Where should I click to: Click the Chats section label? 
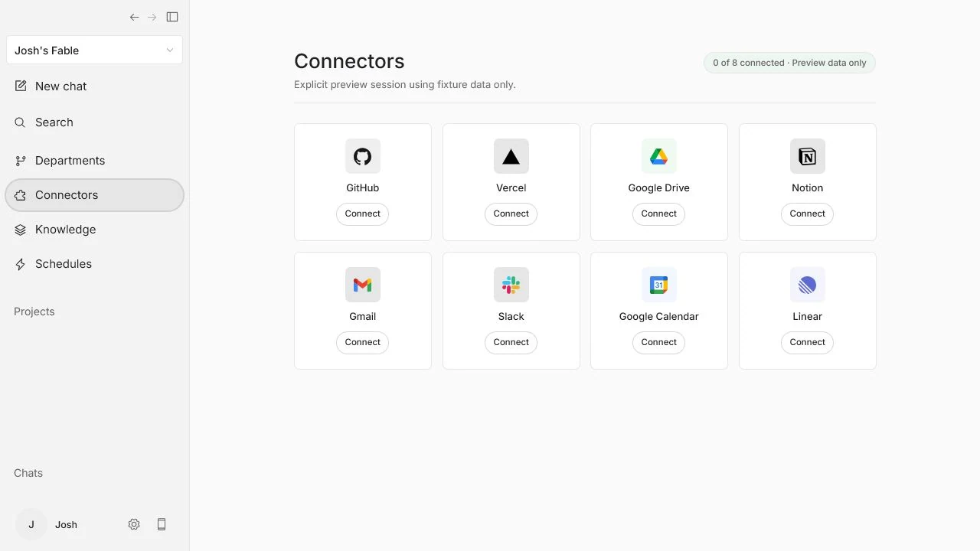click(28, 473)
